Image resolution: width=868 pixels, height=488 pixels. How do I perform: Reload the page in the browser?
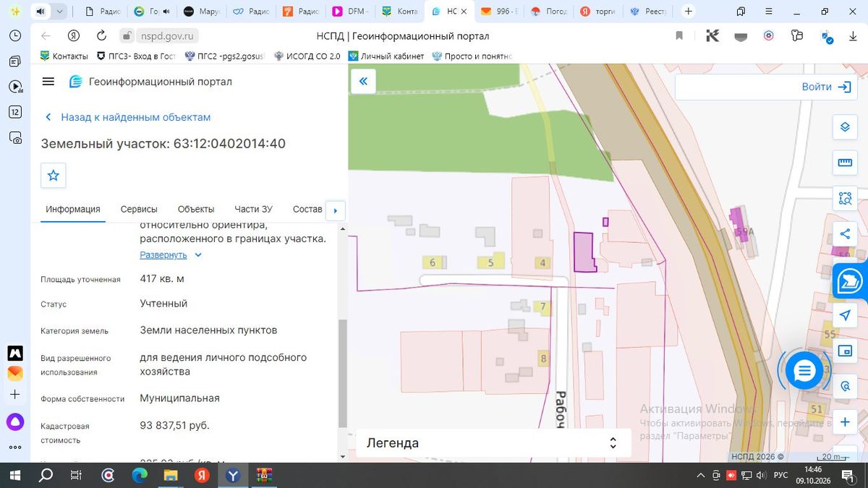pyautogui.click(x=101, y=35)
